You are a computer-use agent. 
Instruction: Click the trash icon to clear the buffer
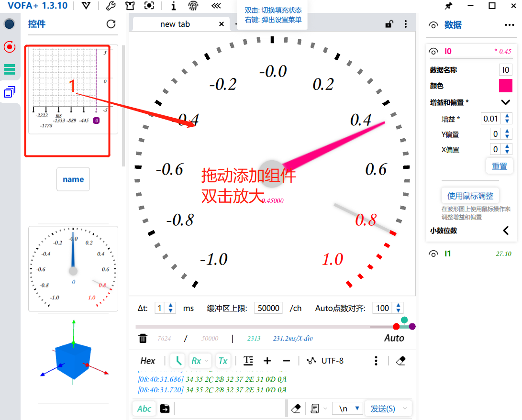pyautogui.click(x=143, y=338)
